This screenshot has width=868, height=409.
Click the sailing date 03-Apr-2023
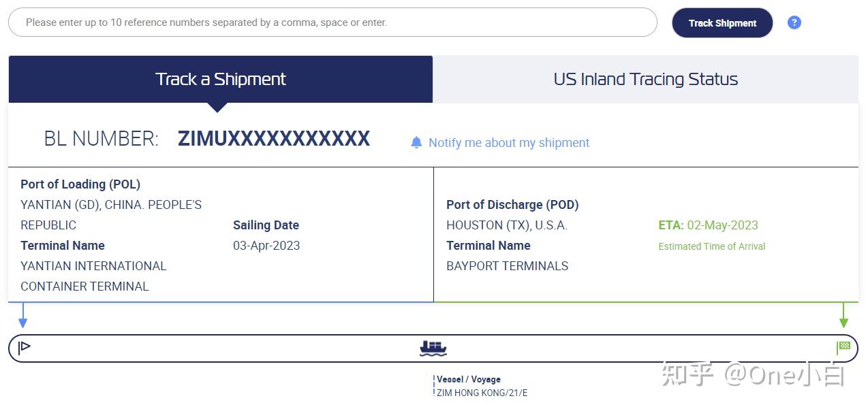tap(266, 246)
